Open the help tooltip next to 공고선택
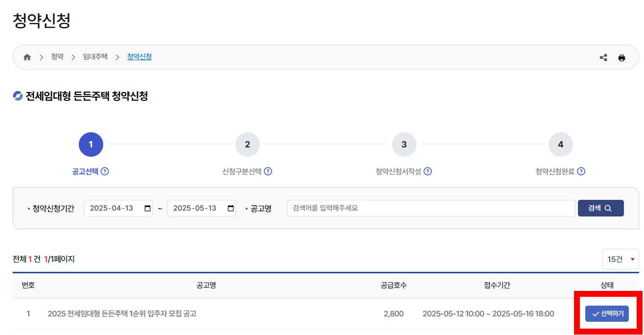644x335 pixels. click(105, 171)
